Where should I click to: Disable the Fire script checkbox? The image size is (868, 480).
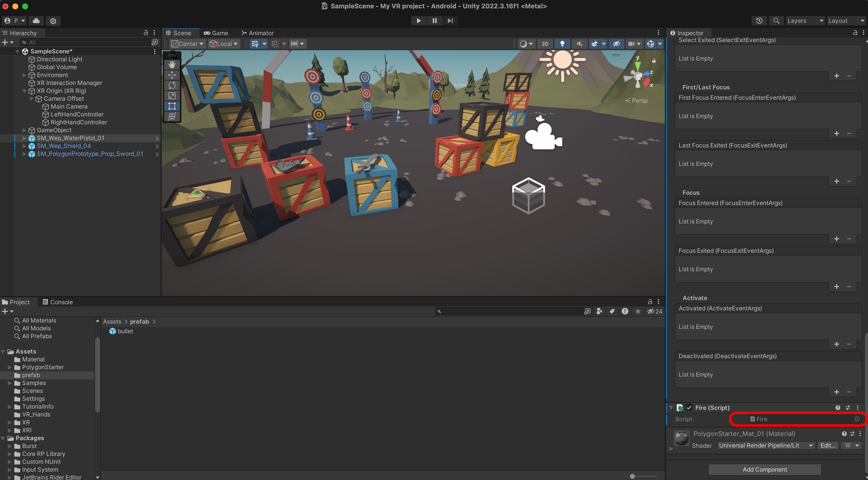tap(689, 408)
